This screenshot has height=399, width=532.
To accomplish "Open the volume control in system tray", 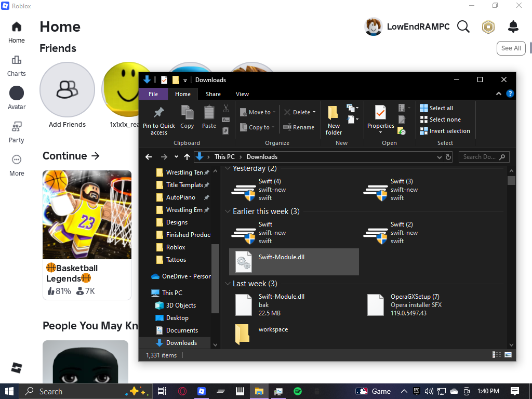I will click(x=429, y=391).
